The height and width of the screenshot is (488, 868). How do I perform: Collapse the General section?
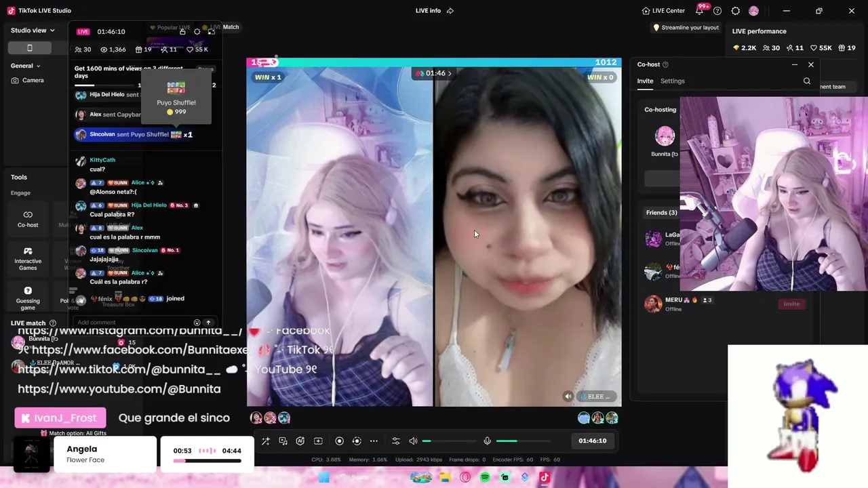26,66
